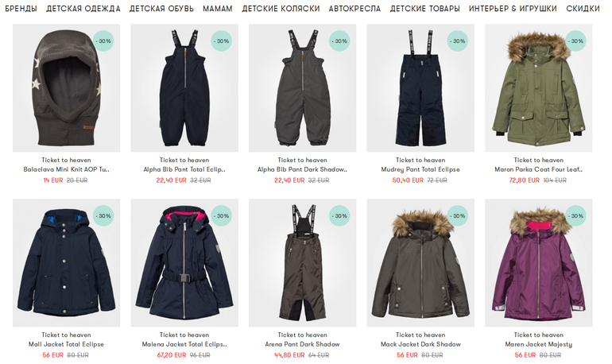Open the СКИДКИ sale section
The image size is (612, 364).
coord(583,9)
